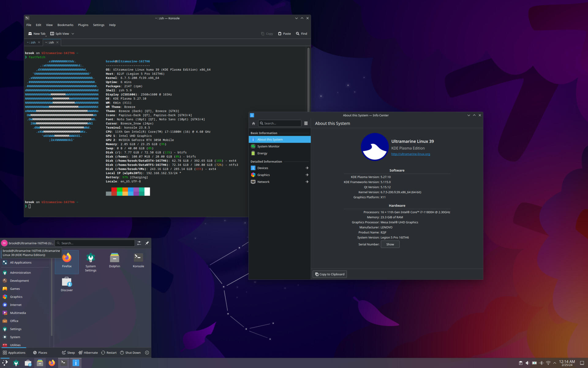
Task: Click the brook user avatar in the launcher
Action: [x=4, y=243]
